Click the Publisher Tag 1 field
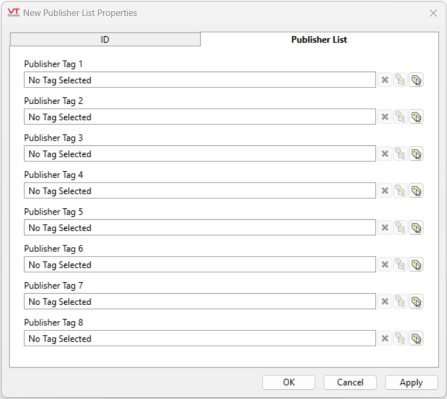Screen dimensions: 447x399 [200, 80]
